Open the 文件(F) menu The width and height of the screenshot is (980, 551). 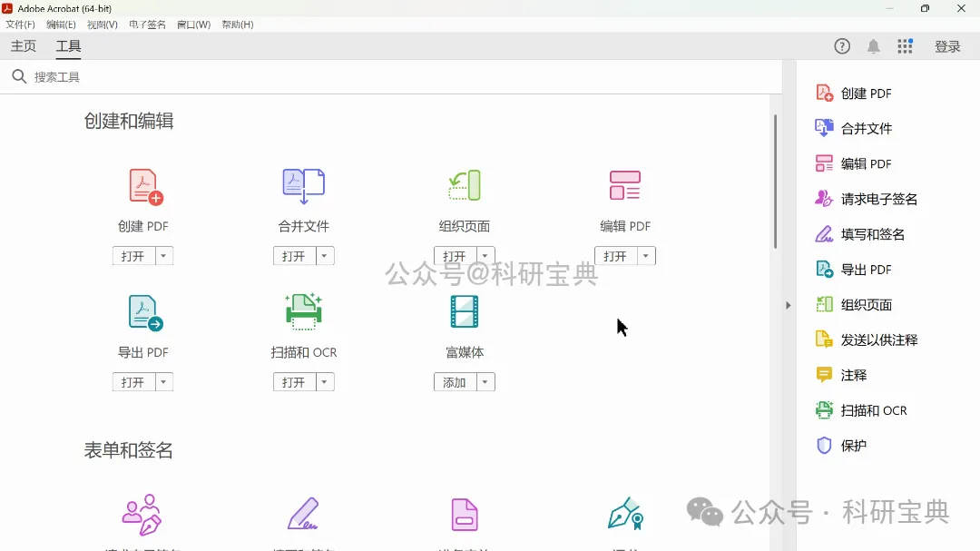[x=21, y=25]
